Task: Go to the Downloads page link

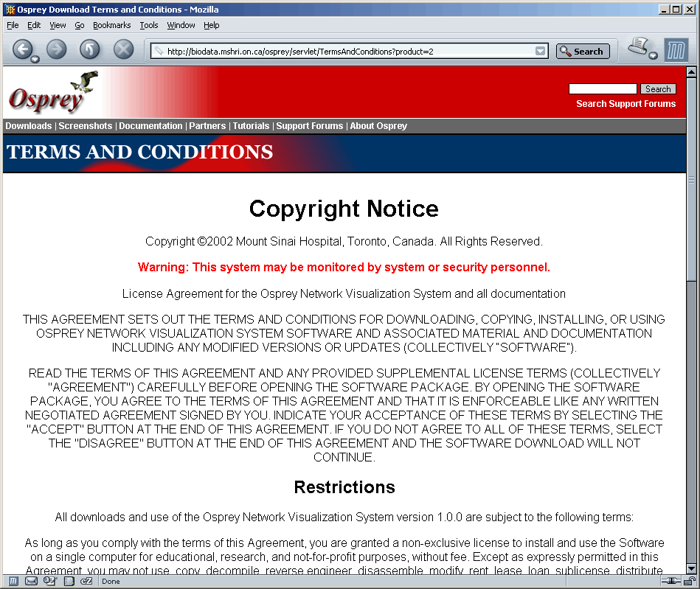Action: coord(28,126)
